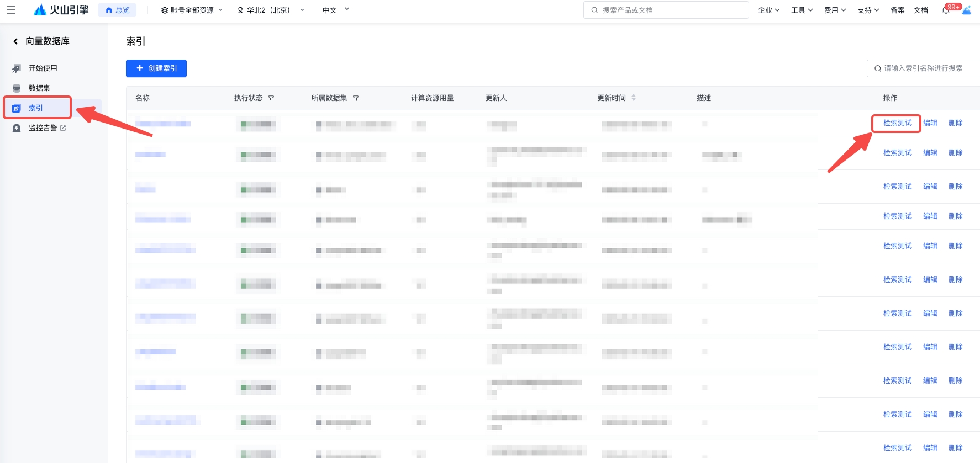
Task: Click 删除 in fourth row
Action: pos(956,216)
